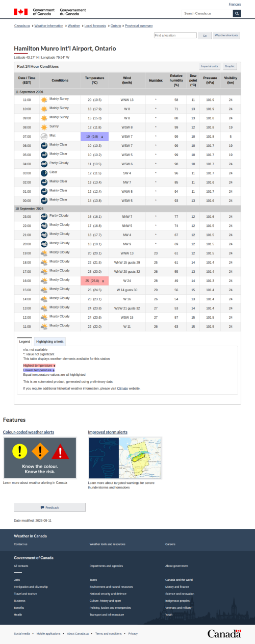Click the Mostly Cloudy icon at 16:00
Viewport: 255px width, 644px height.
(x=44, y=281)
